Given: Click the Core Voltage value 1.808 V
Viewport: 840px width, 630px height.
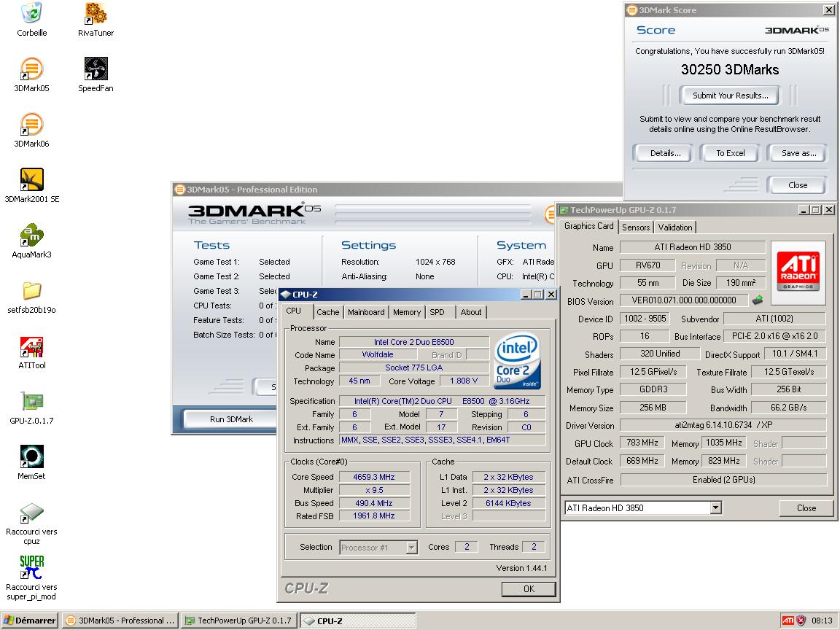Looking at the screenshot, I should tap(464, 381).
